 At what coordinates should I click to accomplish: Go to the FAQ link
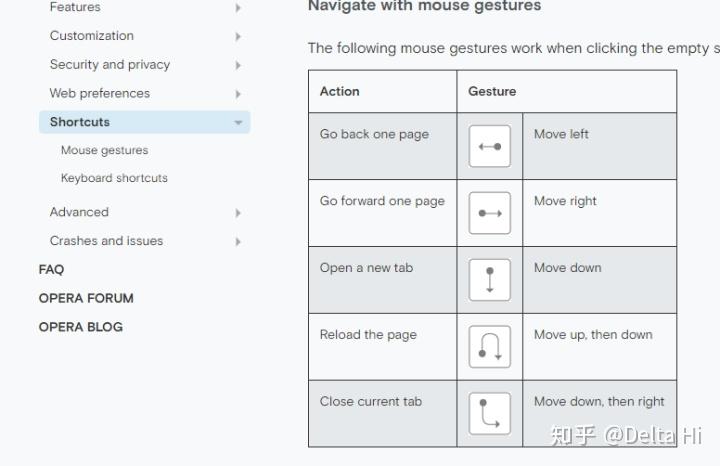click(x=51, y=269)
